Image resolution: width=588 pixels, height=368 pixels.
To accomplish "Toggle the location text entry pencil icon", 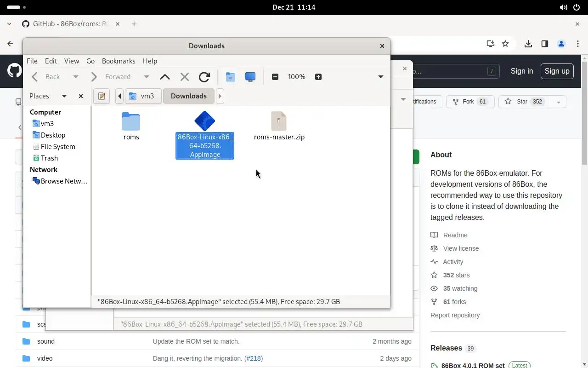I will 102,96.
